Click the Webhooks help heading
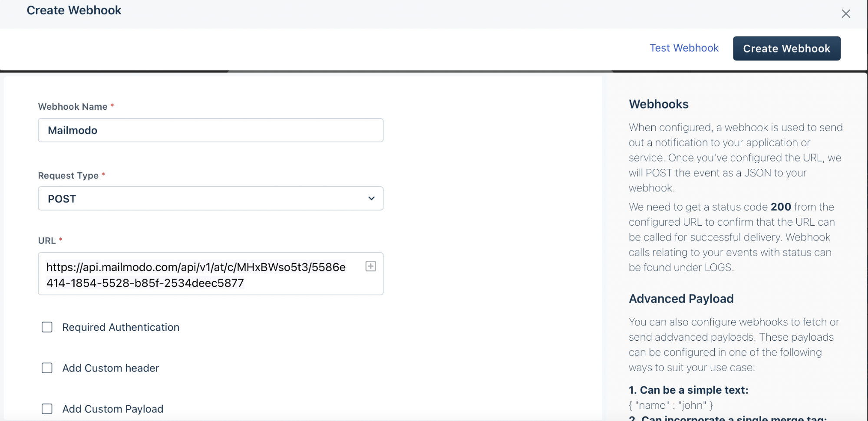Image resolution: width=868 pixels, height=421 pixels. coord(659,104)
